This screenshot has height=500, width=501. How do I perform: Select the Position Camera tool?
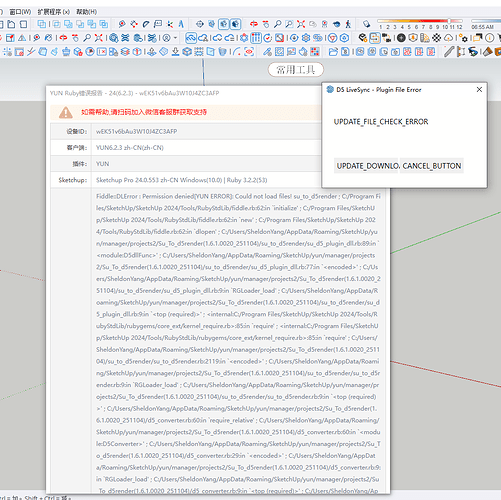coord(324,24)
